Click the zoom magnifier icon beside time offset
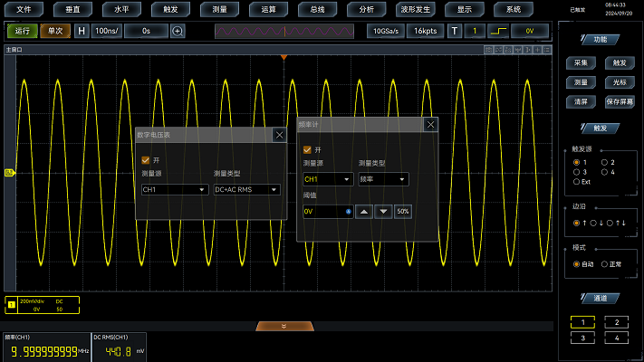644x362 pixels. pos(178,31)
